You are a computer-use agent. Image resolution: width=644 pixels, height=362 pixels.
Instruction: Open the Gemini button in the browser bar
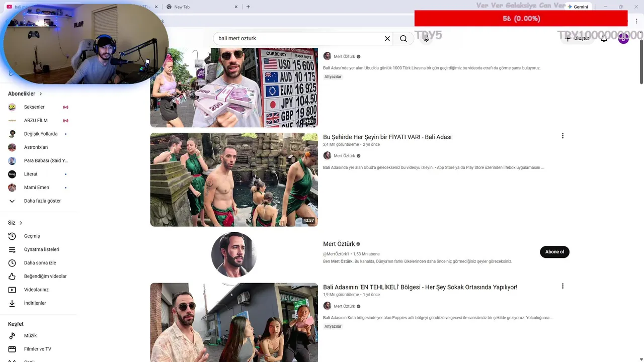[x=578, y=7]
